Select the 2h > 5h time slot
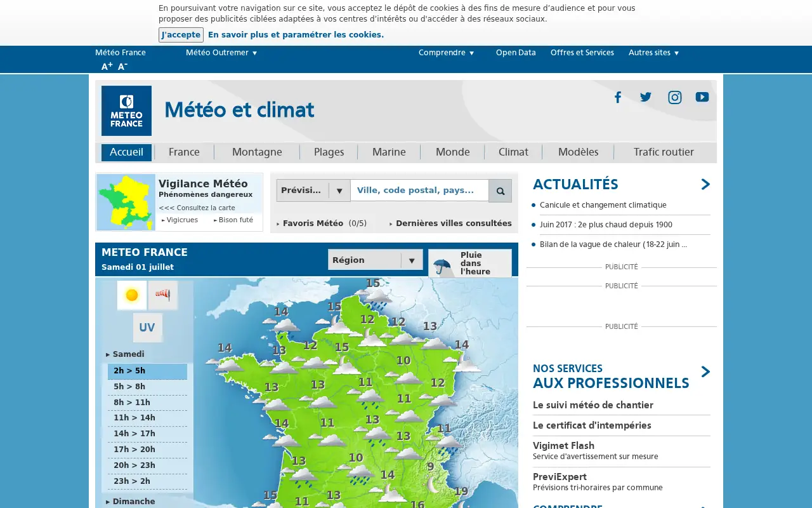 (147, 371)
